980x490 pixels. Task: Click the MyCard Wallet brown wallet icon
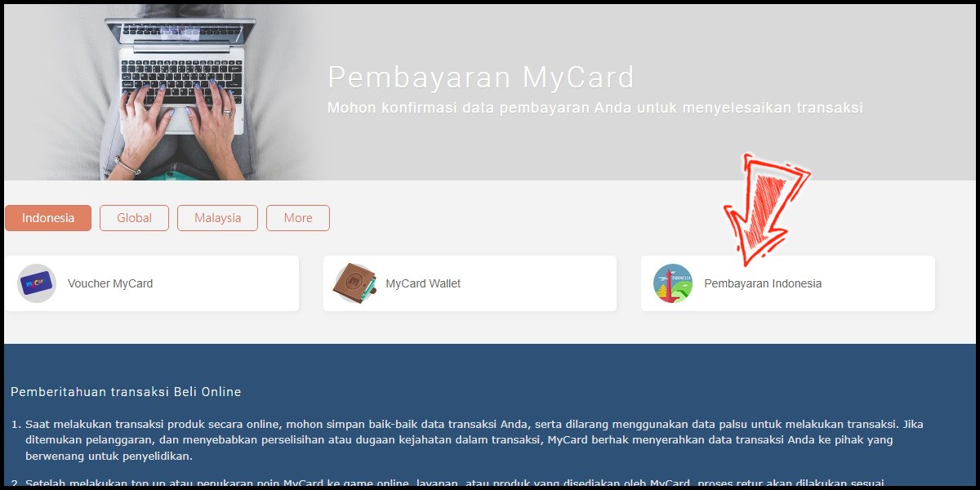coord(354,283)
